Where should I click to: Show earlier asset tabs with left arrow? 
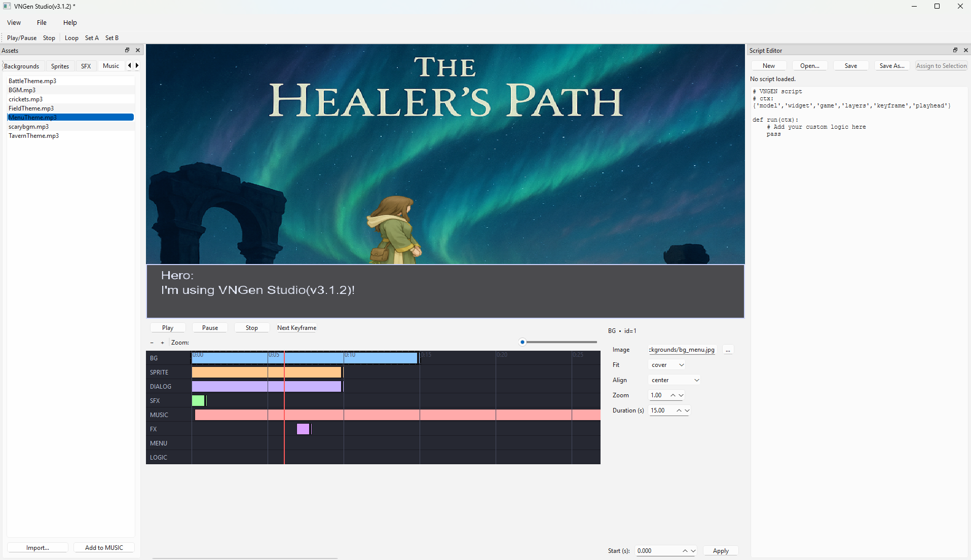coord(130,65)
